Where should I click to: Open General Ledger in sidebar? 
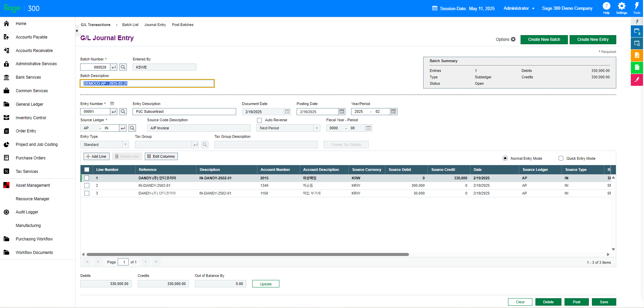pyautogui.click(x=29, y=104)
